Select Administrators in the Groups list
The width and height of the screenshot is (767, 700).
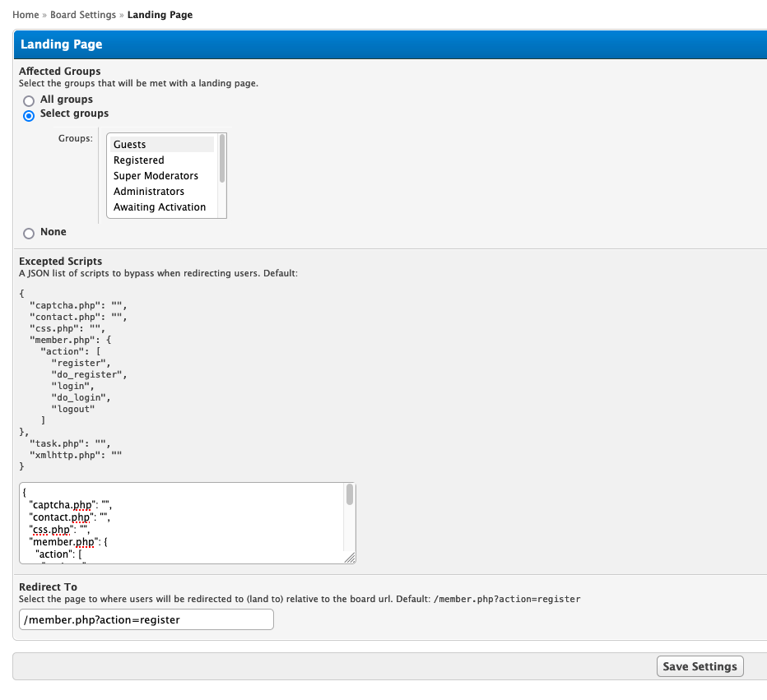148,192
